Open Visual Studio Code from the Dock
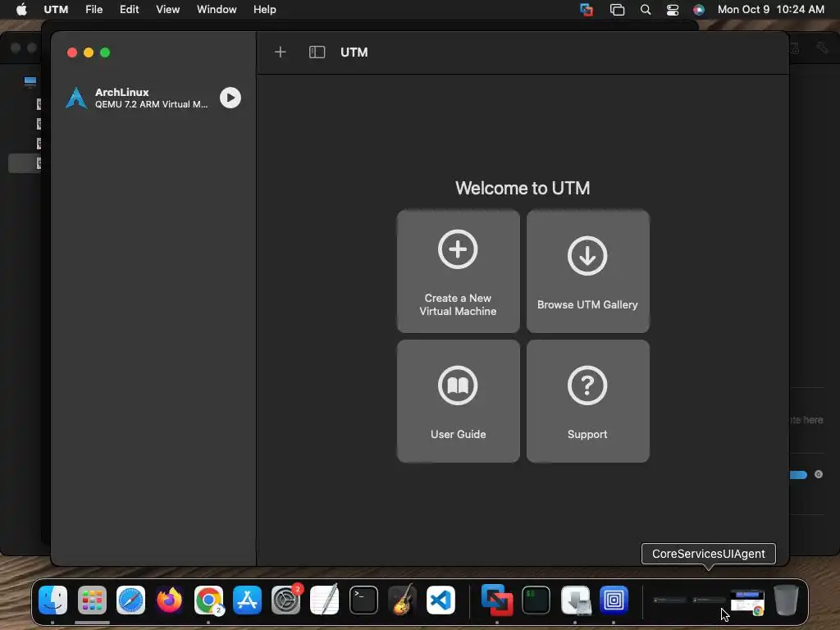This screenshot has width=840, height=630. pos(441,600)
